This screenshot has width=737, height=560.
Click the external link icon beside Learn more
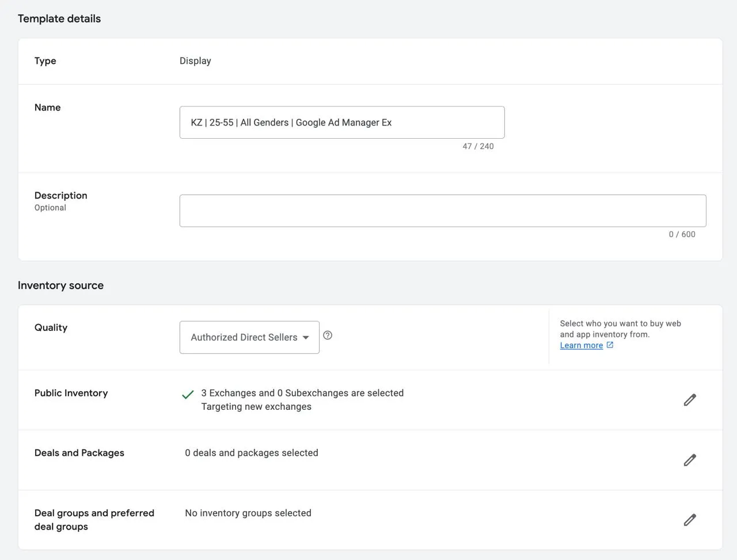(x=610, y=345)
